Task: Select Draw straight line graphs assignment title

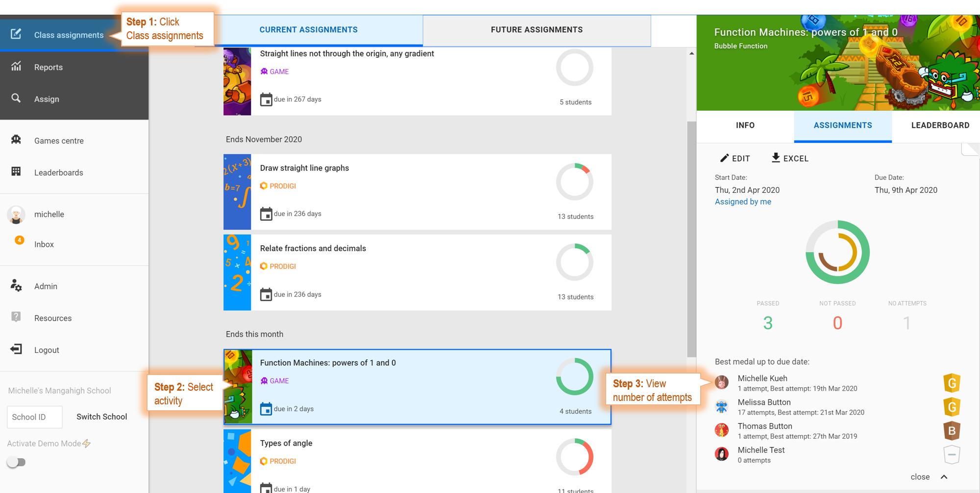Action: [x=304, y=168]
